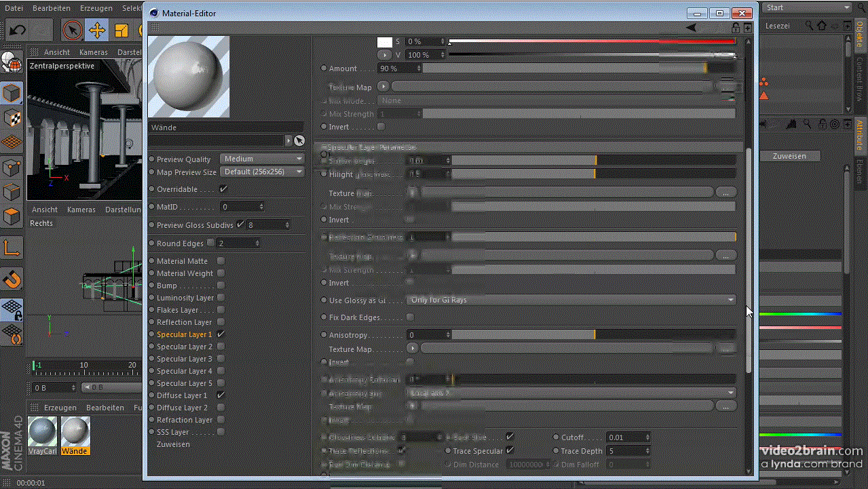Click the Zuweisen button in attribute panel
Screen dimensions: 868x489
[789, 156]
